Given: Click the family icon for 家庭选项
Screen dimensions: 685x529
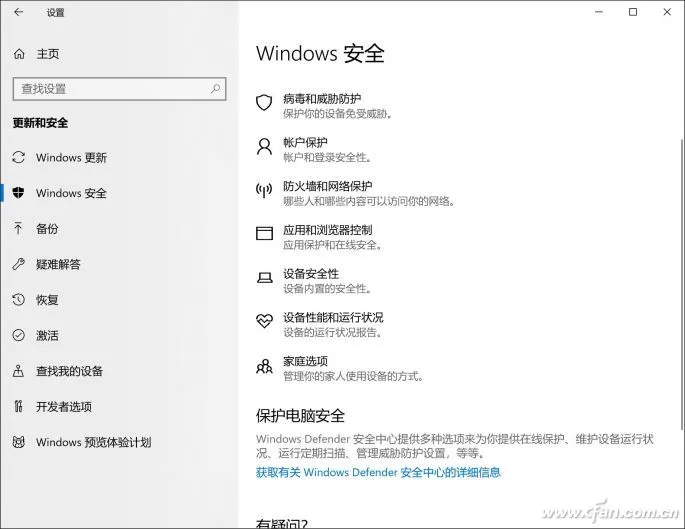Looking at the screenshot, I should coord(264,366).
